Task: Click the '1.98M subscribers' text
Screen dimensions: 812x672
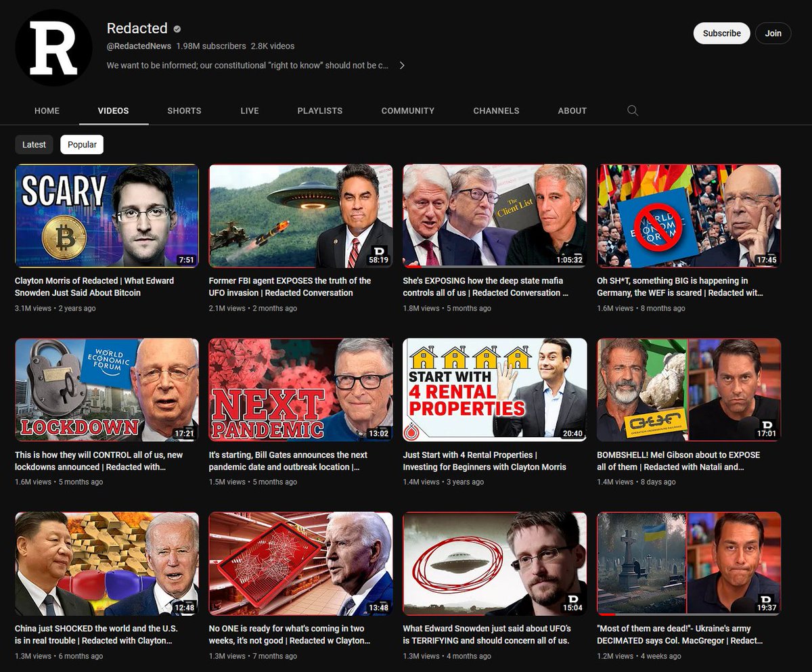Action: coord(211,47)
